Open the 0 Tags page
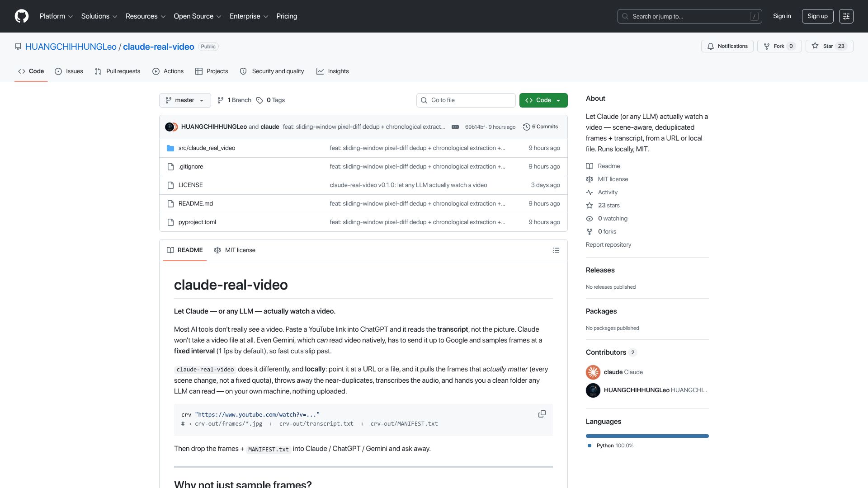Screen dimensions: 868x488 tap(270, 100)
